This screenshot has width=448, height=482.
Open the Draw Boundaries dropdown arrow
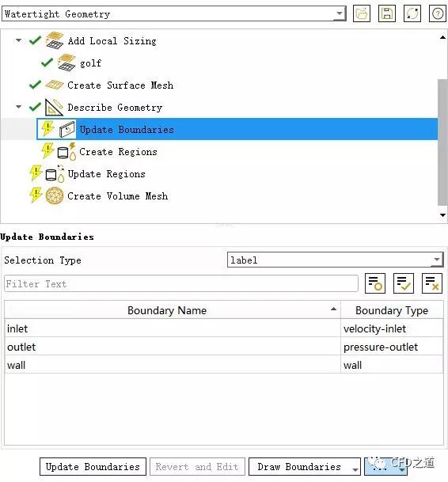[x=355, y=469]
